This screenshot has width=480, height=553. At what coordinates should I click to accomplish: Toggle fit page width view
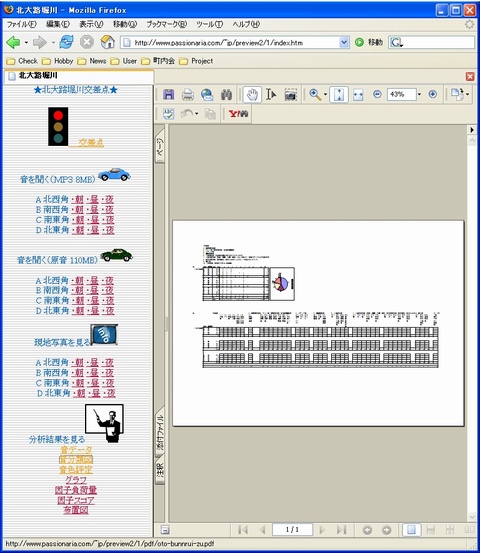358,95
